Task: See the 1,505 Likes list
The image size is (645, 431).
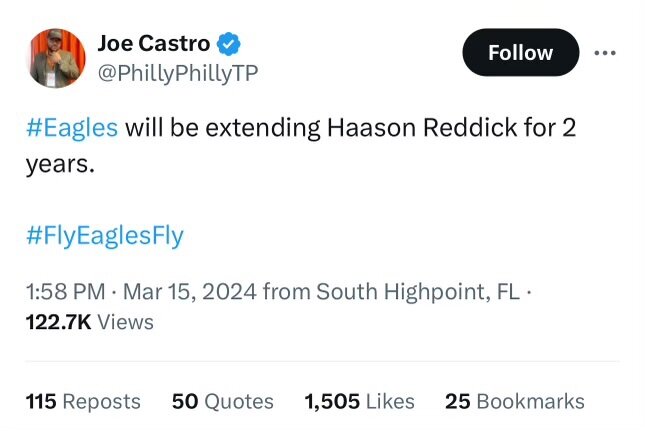Action: tap(359, 401)
